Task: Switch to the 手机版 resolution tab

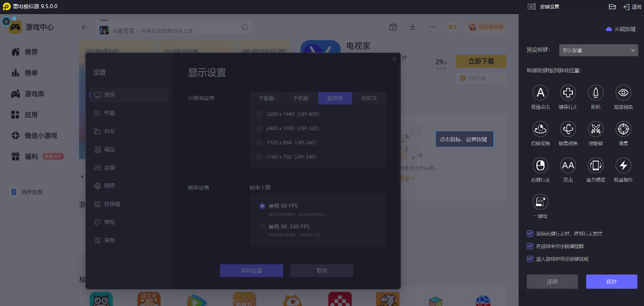Action: pyautogui.click(x=300, y=98)
